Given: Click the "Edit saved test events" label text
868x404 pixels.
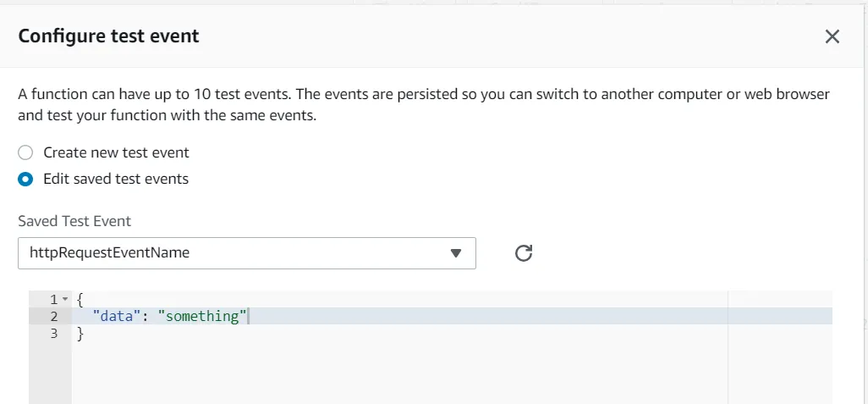Looking at the screenshot, I should (x=116, y=179).
